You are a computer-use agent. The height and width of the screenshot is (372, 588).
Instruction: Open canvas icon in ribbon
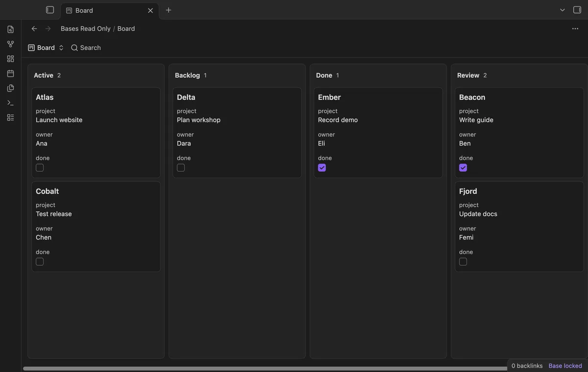click(x=11, y=59)
